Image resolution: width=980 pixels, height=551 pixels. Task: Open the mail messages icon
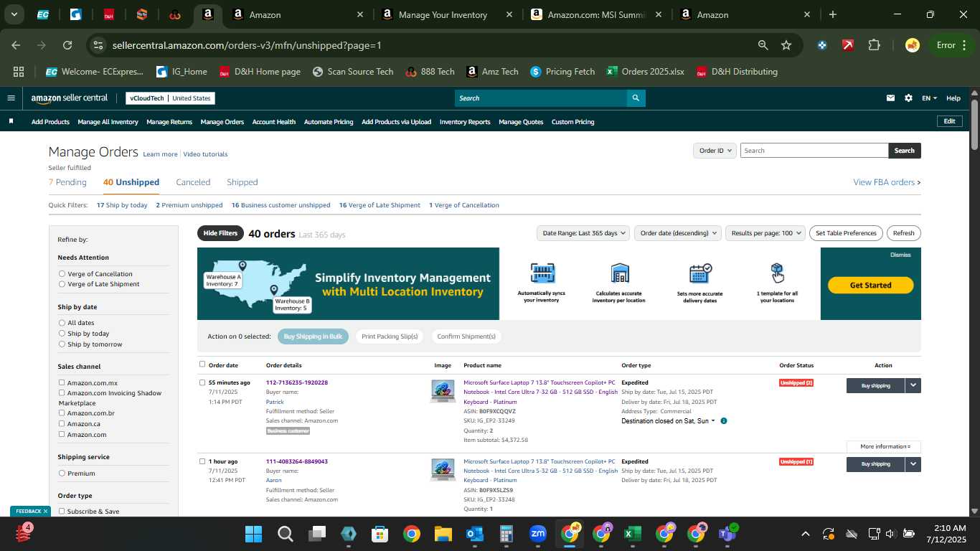(890, 98)
